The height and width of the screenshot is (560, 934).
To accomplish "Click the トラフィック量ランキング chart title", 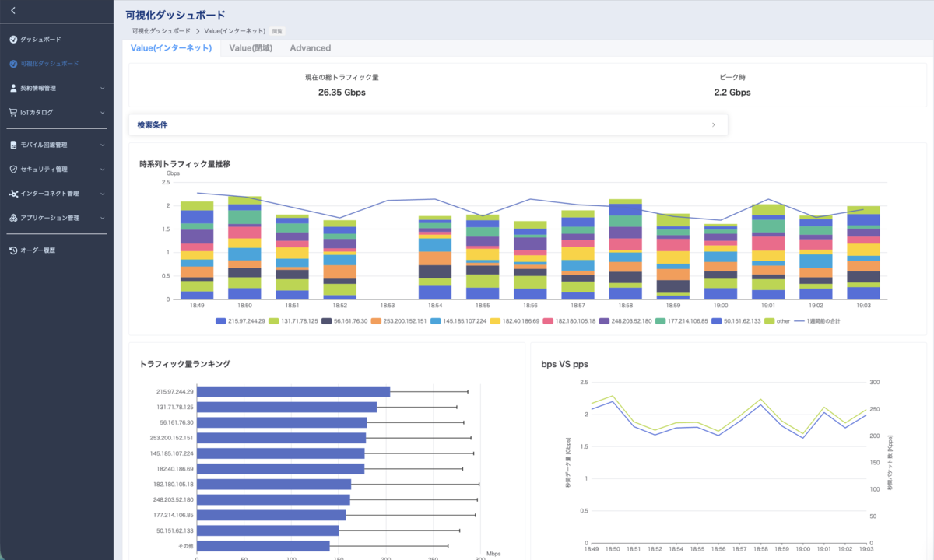I will click(x=184, y=363).
